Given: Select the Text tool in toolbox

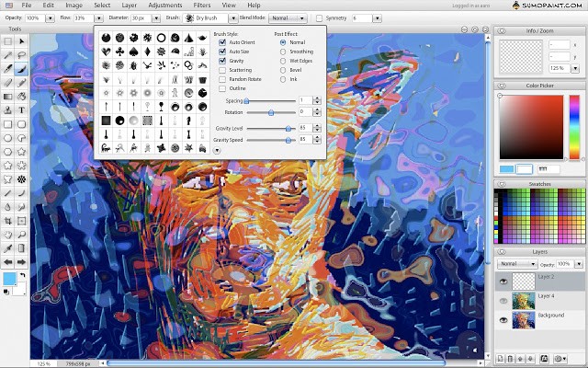Looking at the screenshot, I should [21, 109].
